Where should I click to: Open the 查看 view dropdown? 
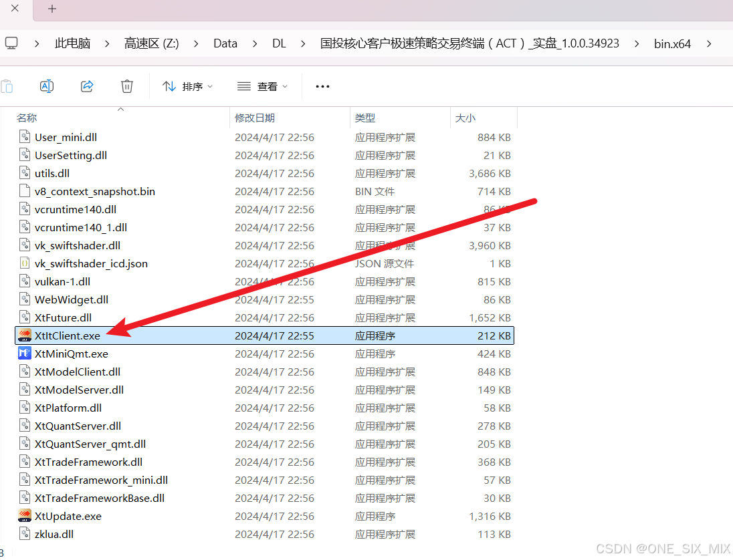(262, 86)
